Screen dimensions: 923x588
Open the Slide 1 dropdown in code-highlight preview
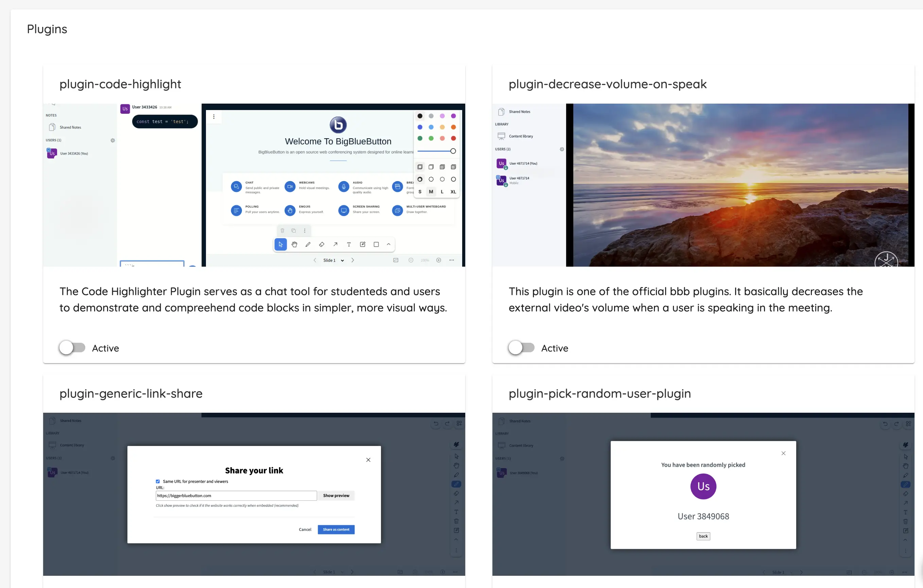[342, 261]
